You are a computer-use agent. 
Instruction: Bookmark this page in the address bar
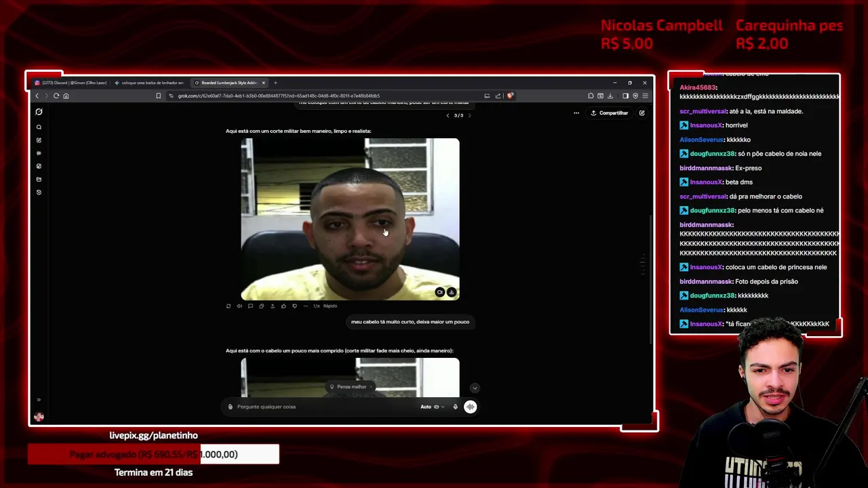pyautogui.click(x=159, y=96)
